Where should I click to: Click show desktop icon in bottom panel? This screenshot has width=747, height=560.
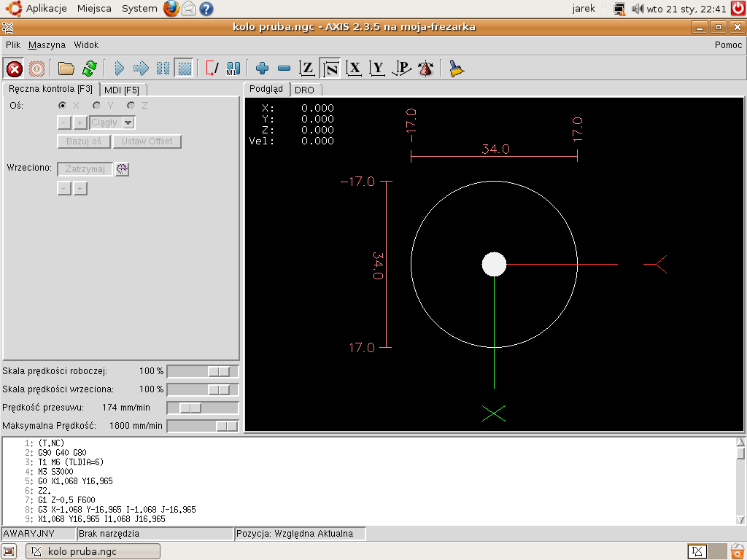tap(9, 551)
